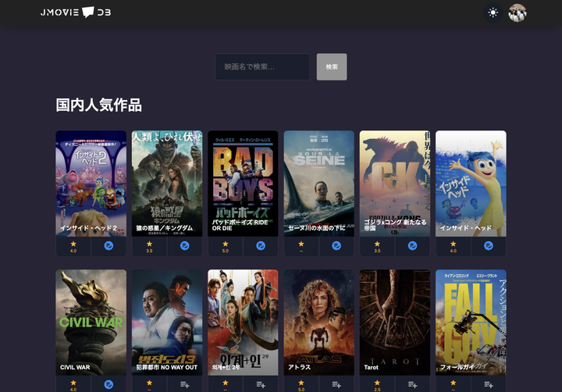The height and width of the screenshot is (392, 562).
Task: Open the JMOVIE DB logo home link
Action: (x=76, y=12)
